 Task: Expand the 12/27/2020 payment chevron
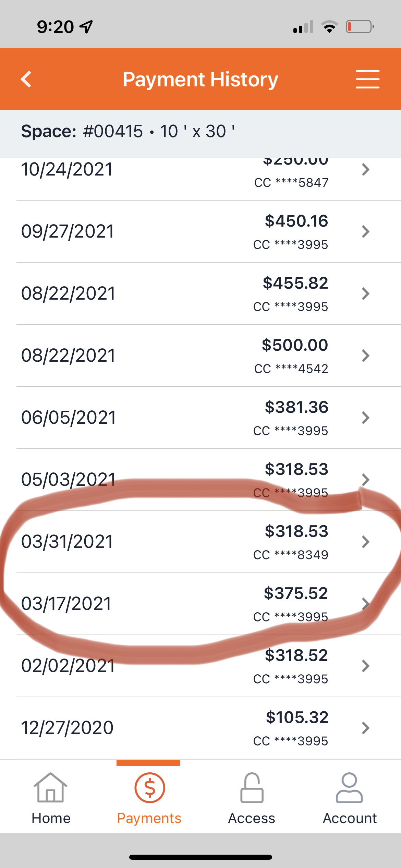(366, 728)
